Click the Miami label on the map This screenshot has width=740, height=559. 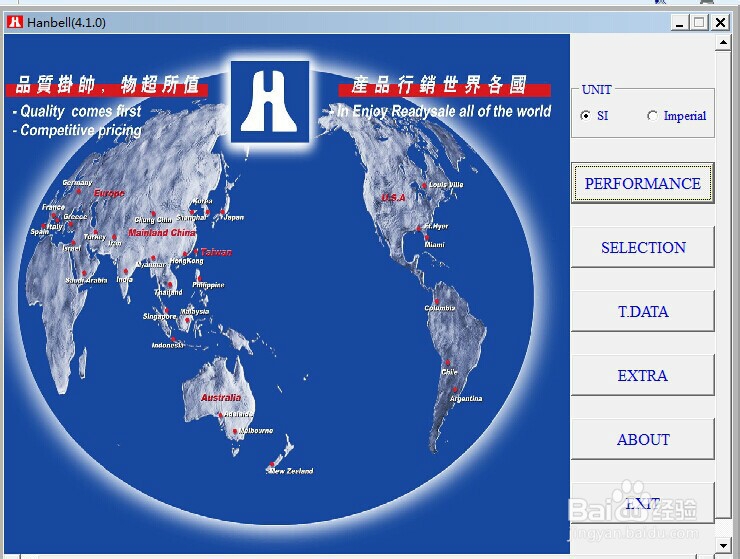click(435, 245)
